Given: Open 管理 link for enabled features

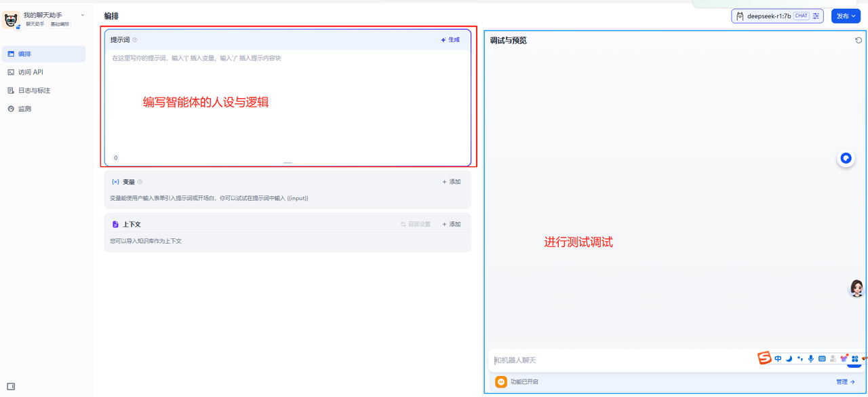Looking at the screenshot, I should (845, 382).
